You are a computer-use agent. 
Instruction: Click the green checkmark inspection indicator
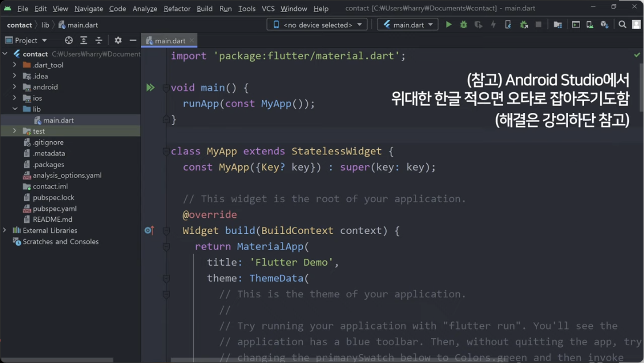click(x=637, y=55)
